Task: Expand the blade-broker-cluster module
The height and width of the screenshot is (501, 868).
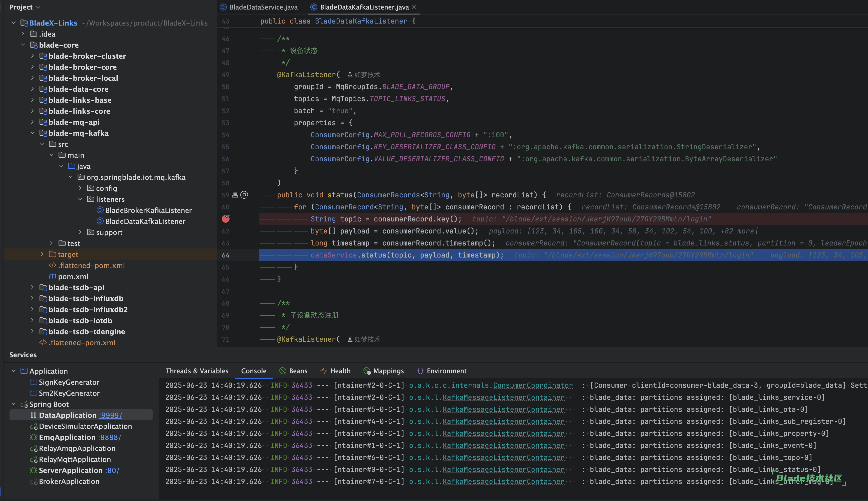Action: pos(32,56)
